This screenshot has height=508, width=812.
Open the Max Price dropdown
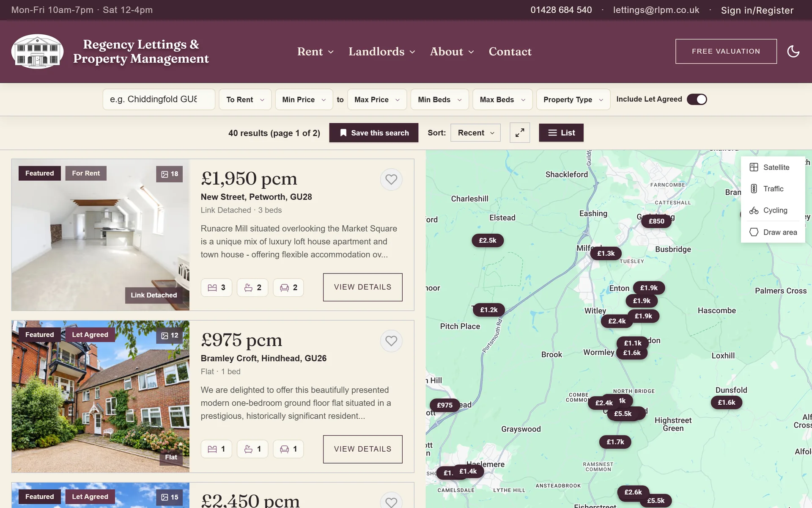point(377,99)
